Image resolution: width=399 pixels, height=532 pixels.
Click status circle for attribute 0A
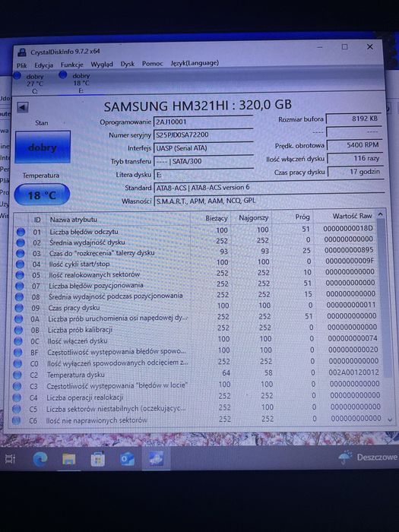[x=18, y=319]
